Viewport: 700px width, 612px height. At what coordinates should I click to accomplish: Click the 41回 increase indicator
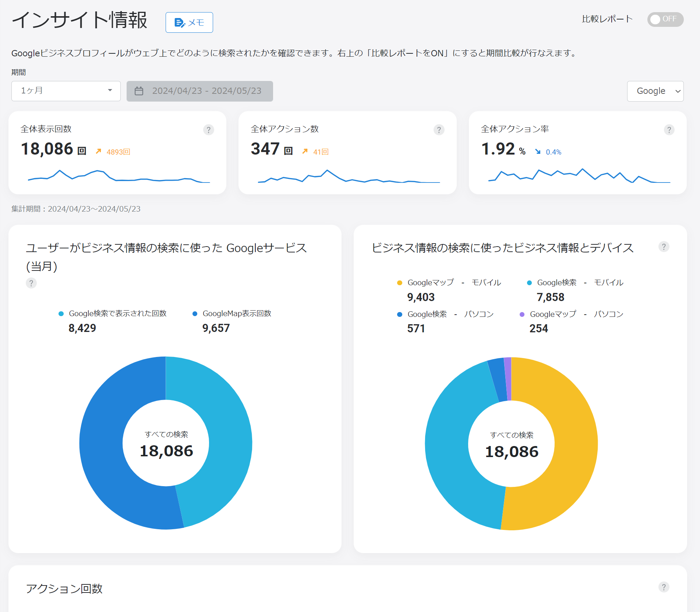pyautogui.click(x=315, y=152)
